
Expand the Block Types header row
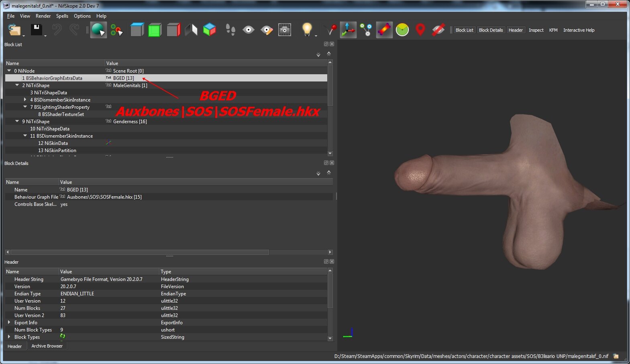click(9, 337)
